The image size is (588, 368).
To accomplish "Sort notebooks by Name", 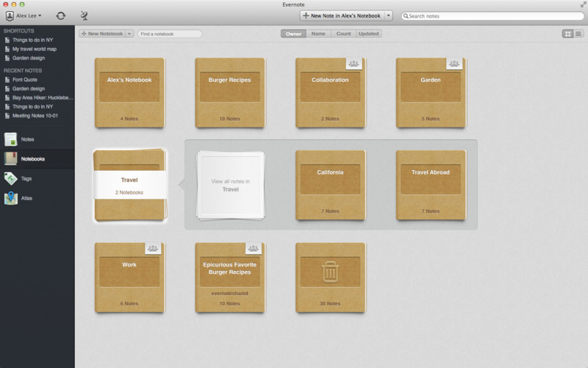I will click(x=318, y=34).
